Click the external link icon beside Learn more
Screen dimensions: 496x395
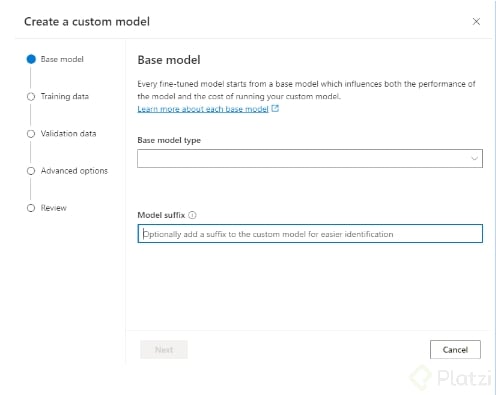(x=275, y=108)
